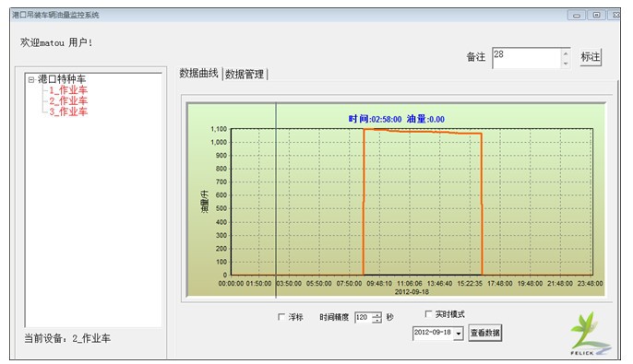
Task: Increase 时间精度 with the up spinner
Action: (x=376, y=315)
